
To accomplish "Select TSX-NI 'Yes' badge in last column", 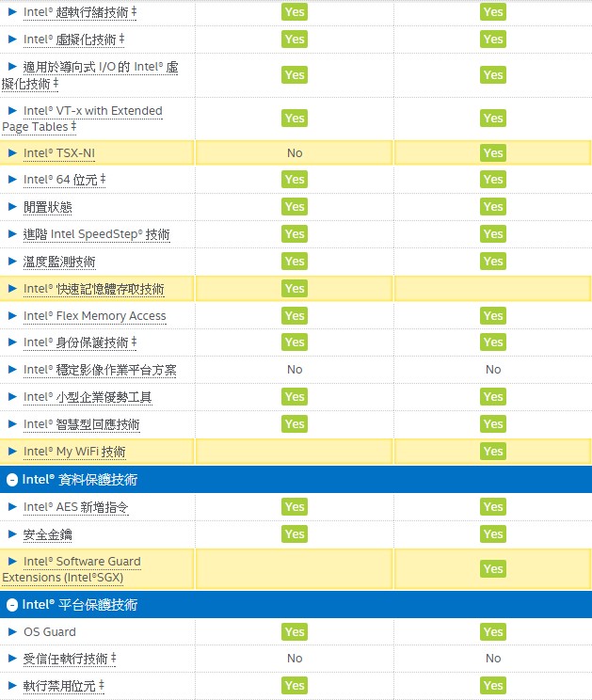I will pos(493,153).
